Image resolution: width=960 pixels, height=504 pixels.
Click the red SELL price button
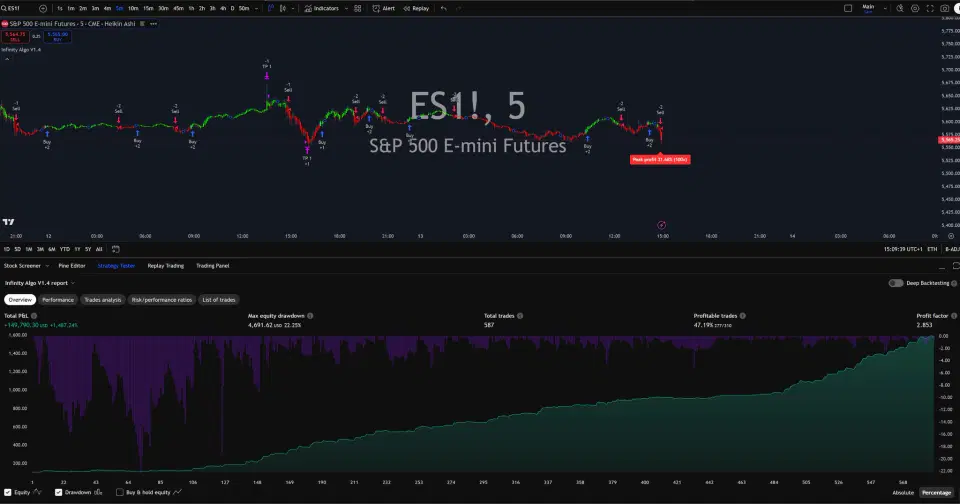[15, 37]
